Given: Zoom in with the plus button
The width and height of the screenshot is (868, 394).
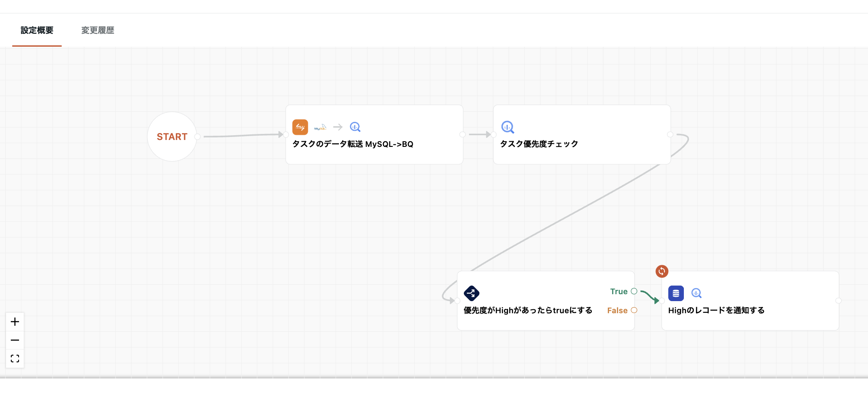Looking at the screenshot, I should (15, 322).
